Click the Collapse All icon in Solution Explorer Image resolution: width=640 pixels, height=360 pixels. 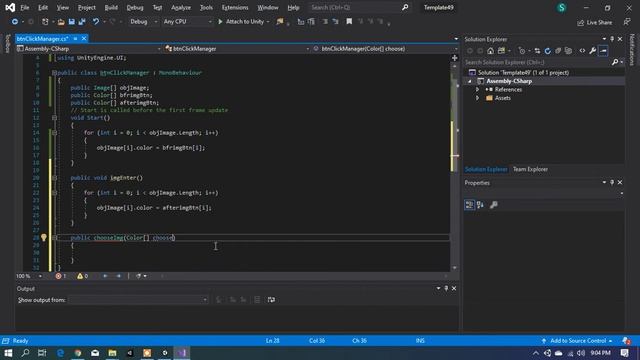tap(558, 51)
